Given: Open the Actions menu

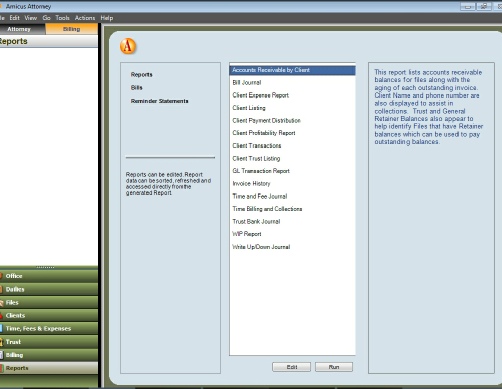Looking at the screenshot, I should point(85,18).
